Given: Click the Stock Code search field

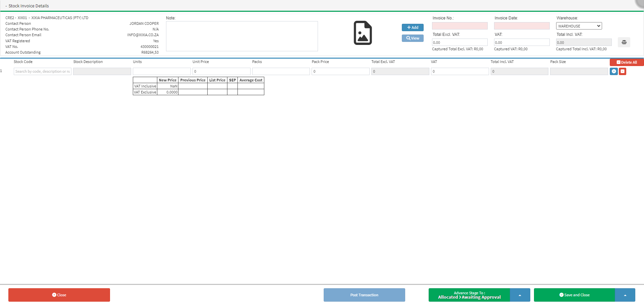Looking at the screenshot, I should point(43,71).
